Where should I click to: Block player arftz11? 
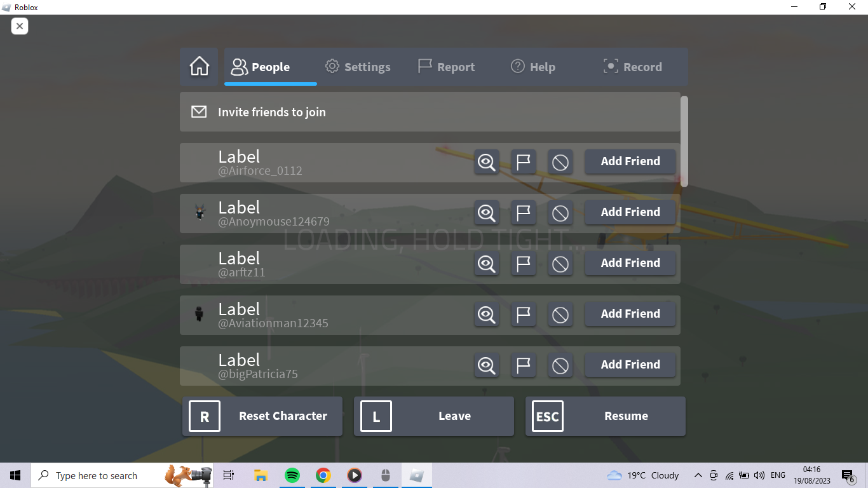click(560, 264)
